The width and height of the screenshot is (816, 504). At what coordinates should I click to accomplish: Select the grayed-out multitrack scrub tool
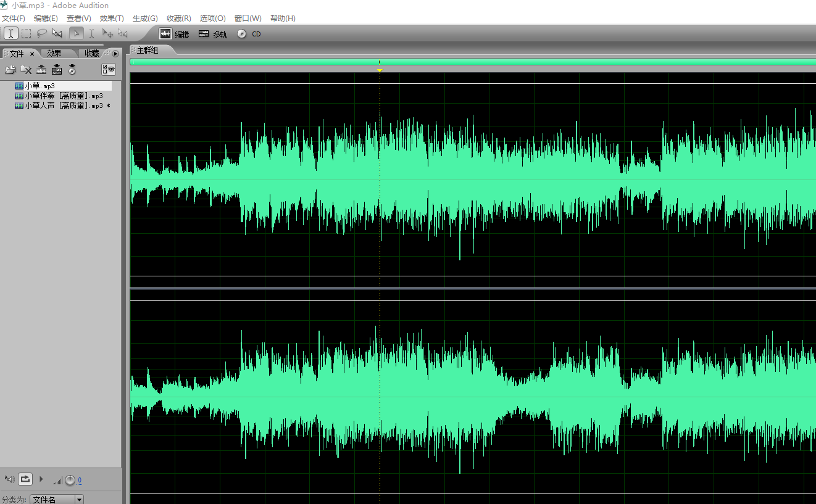123,33
